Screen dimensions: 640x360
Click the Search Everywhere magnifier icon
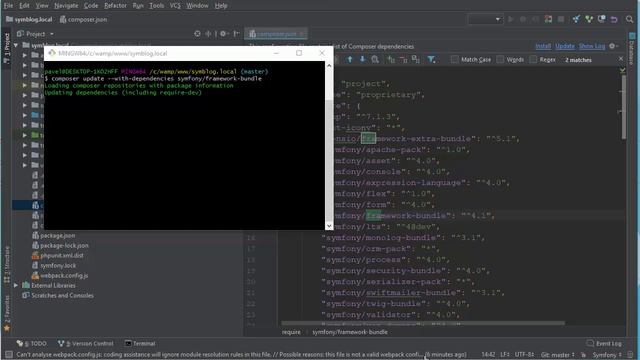629,19
